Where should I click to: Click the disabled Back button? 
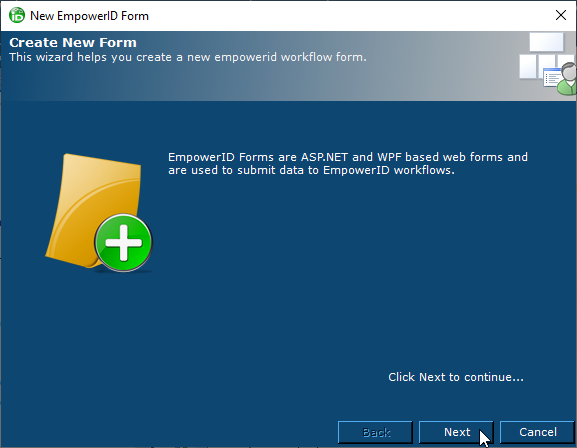point(375,432)
